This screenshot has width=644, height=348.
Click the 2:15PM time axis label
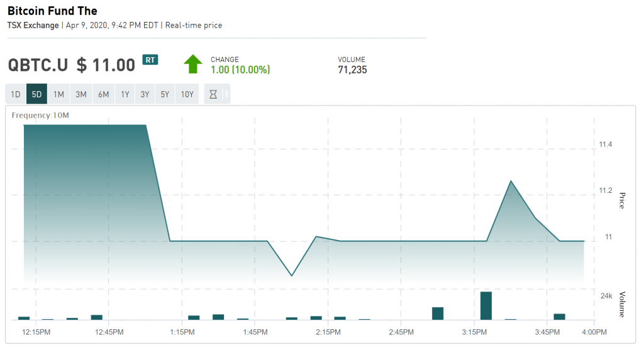point(328,332)
